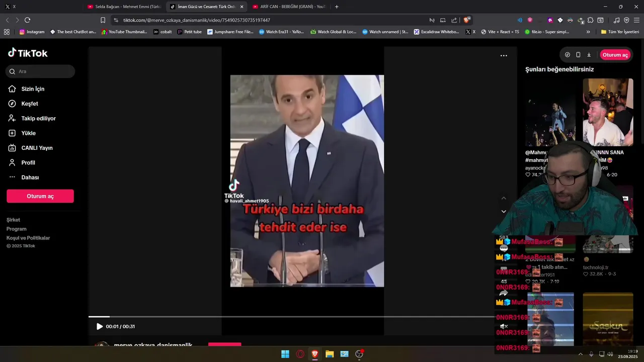Open the clock and date flyout
This screenshot has width=644, height=362.
[x=628, y=354]
